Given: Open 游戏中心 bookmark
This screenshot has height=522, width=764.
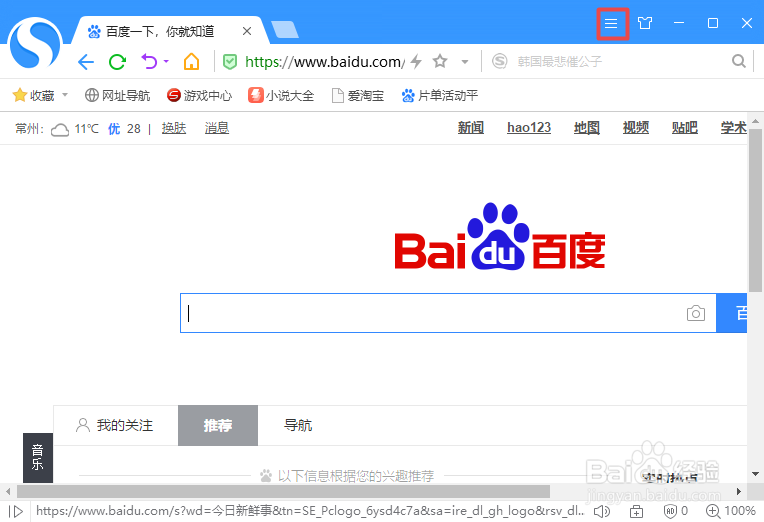Looking at the screenshot, I should pos(199,95).
